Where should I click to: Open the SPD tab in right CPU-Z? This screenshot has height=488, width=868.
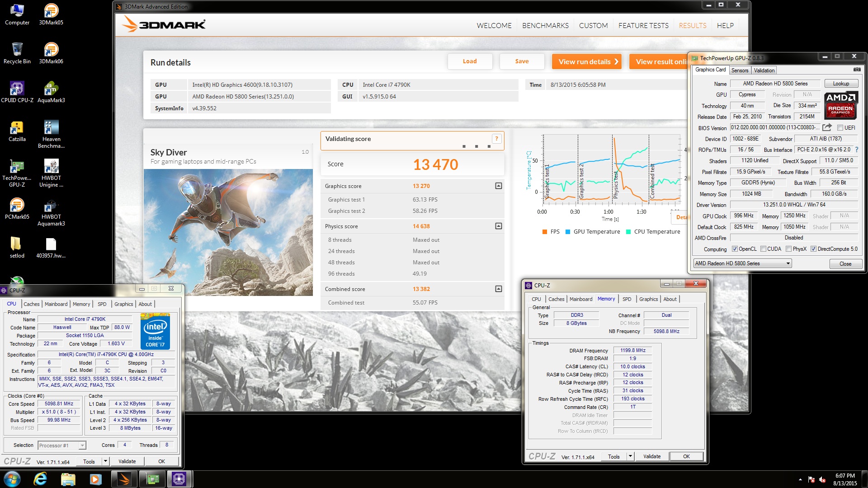pos(627,299)
